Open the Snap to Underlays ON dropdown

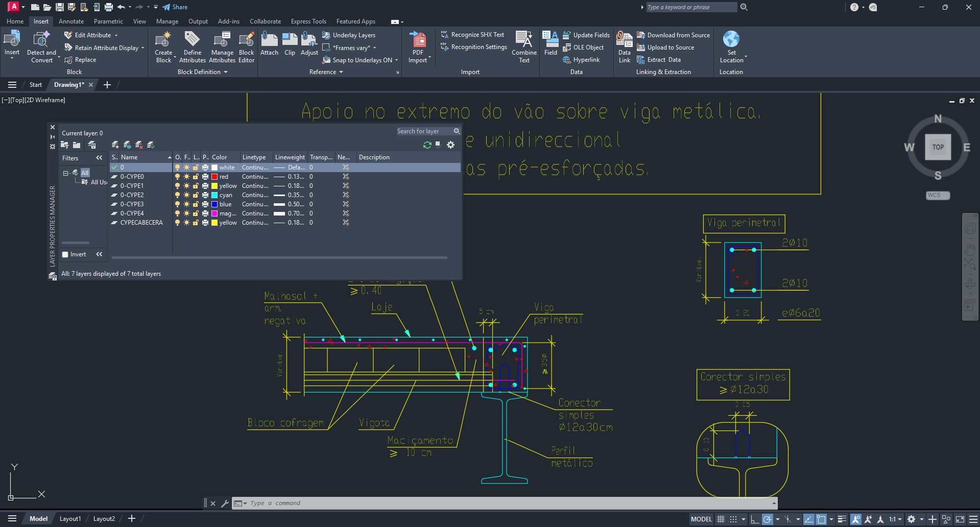(396, 60)
